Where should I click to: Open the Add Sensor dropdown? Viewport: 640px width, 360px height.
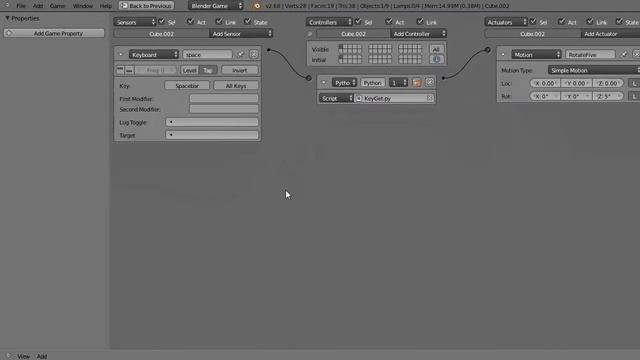click(241, 34)
